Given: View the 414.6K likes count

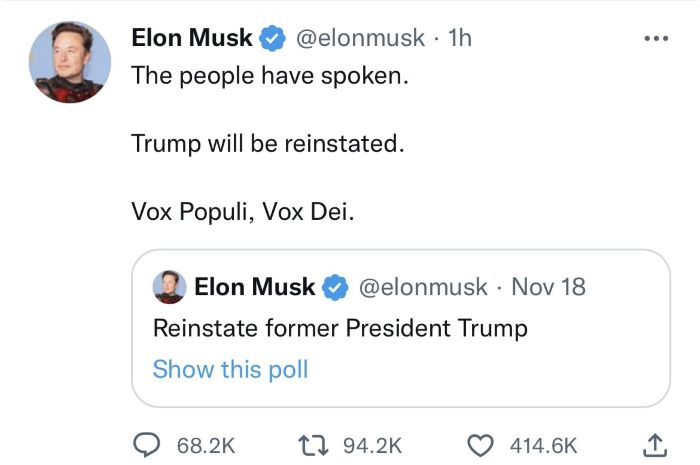Looking at the screenshot, I should [543, 446].
